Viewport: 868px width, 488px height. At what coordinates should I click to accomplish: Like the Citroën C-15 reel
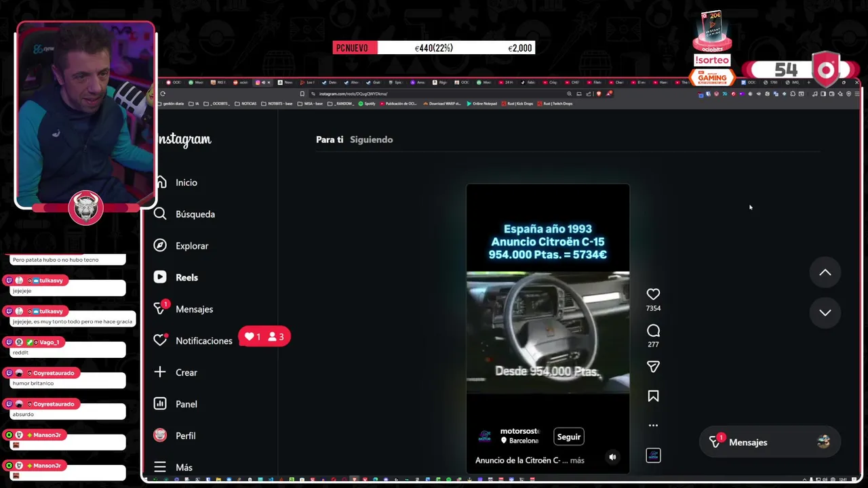[653, 294]
